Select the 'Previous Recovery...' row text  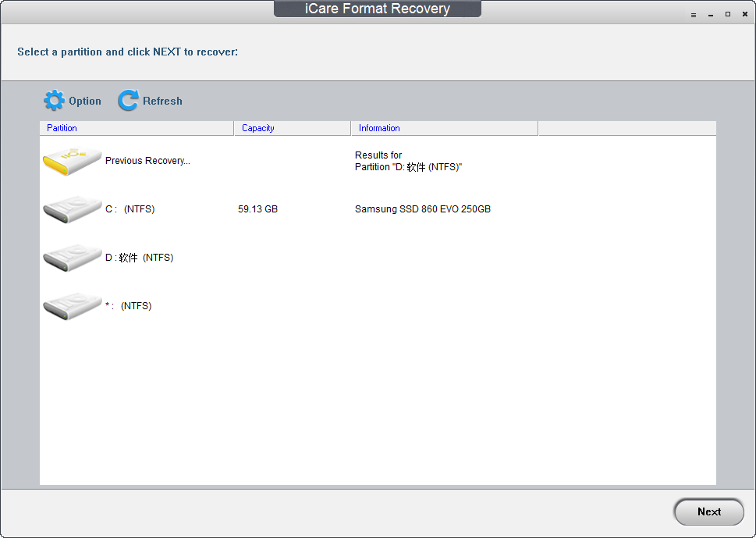coord(147,161)
